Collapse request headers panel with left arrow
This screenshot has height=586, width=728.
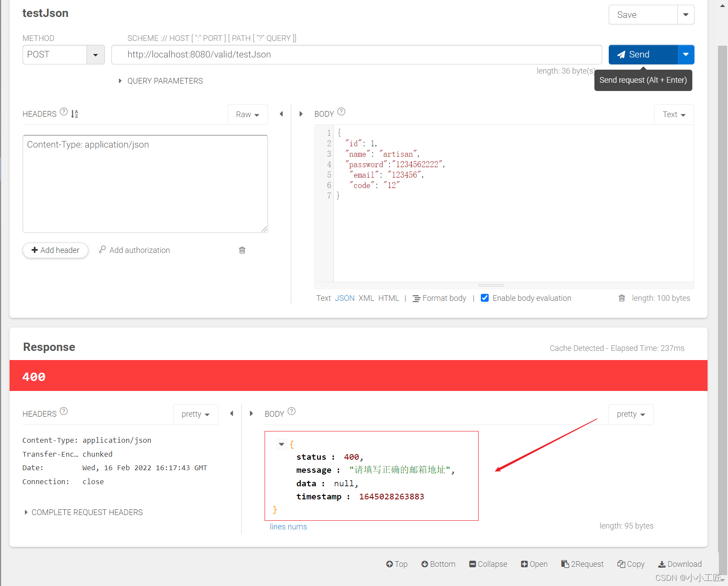point(281,114)
